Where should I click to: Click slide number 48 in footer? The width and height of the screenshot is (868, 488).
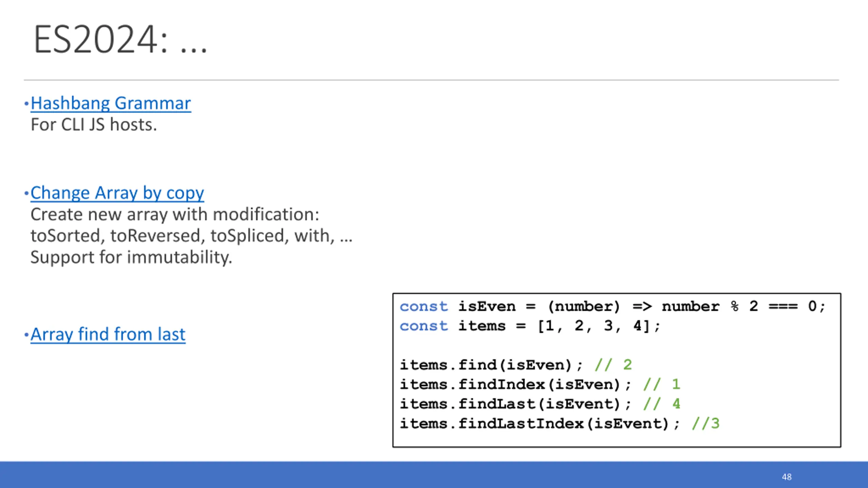pyautogui.click(x=787, y=477)
